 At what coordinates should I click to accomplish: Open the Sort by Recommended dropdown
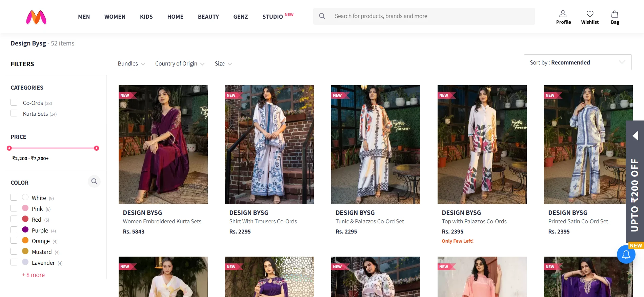pyautogui.click(x=577, y=62)
